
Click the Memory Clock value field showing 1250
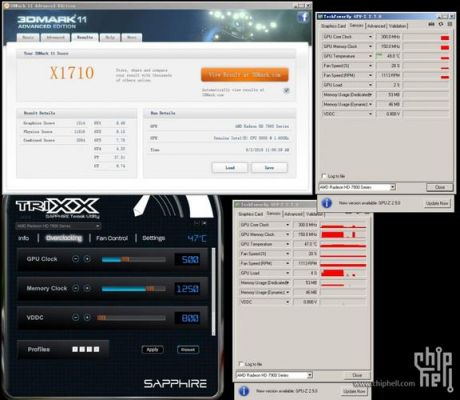click(188, 289)
